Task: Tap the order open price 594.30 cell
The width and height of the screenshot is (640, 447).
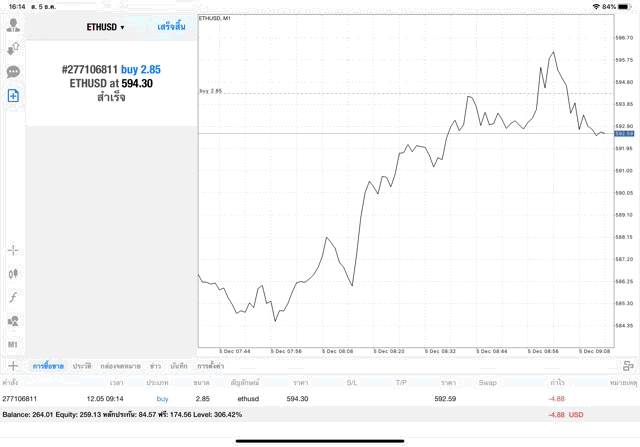Action: click(297, 399)
